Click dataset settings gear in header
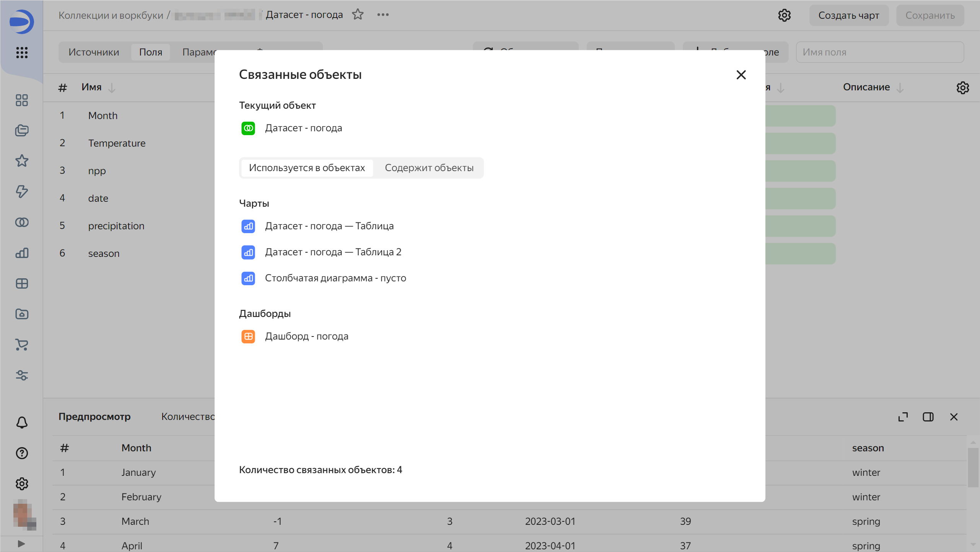Viewport: 980px width, 552px height. click(784, 15)
